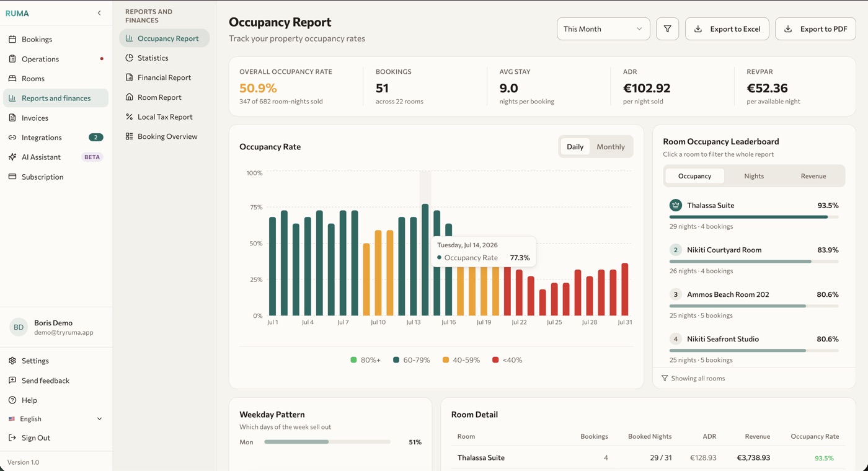Click the Booking Overview grid icon
This screenshot has width=868, height=471.
coord(129,136)
